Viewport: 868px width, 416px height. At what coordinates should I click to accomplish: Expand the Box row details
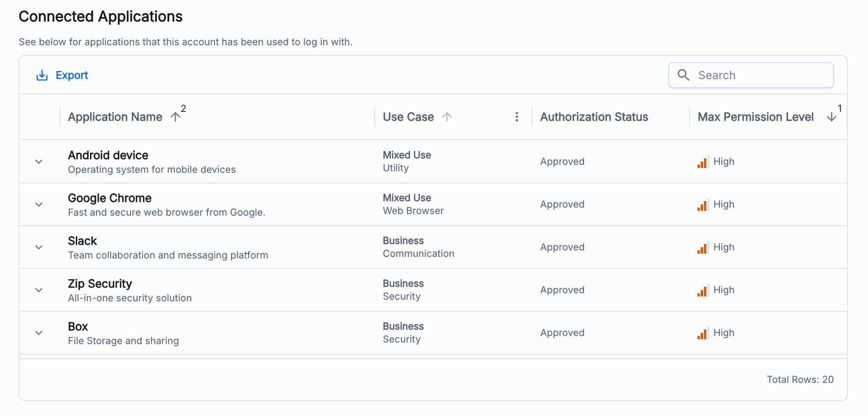(x=39, y=333)
